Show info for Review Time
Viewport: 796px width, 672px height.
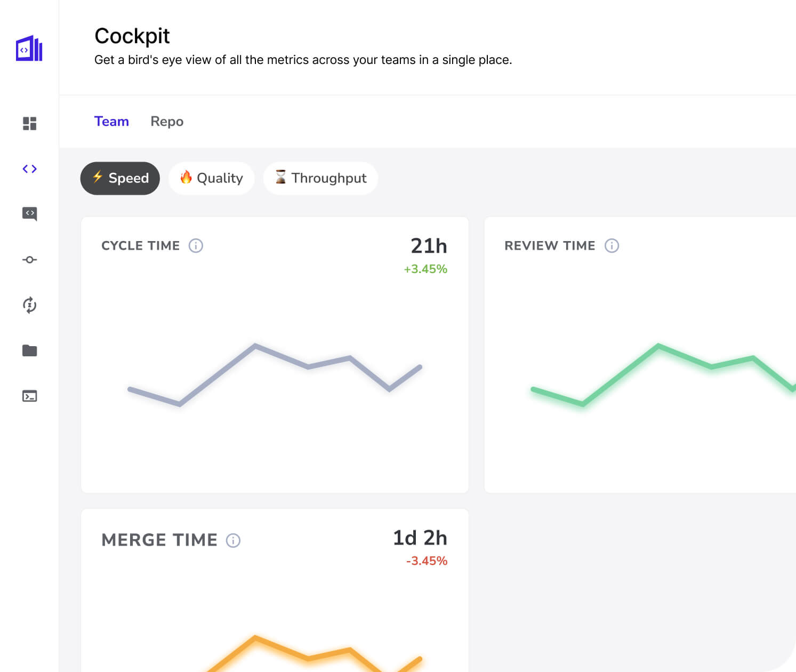612,245
